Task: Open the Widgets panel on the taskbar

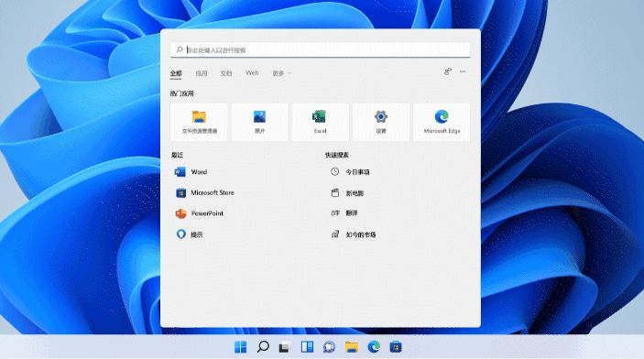Action: pos(307,347)
